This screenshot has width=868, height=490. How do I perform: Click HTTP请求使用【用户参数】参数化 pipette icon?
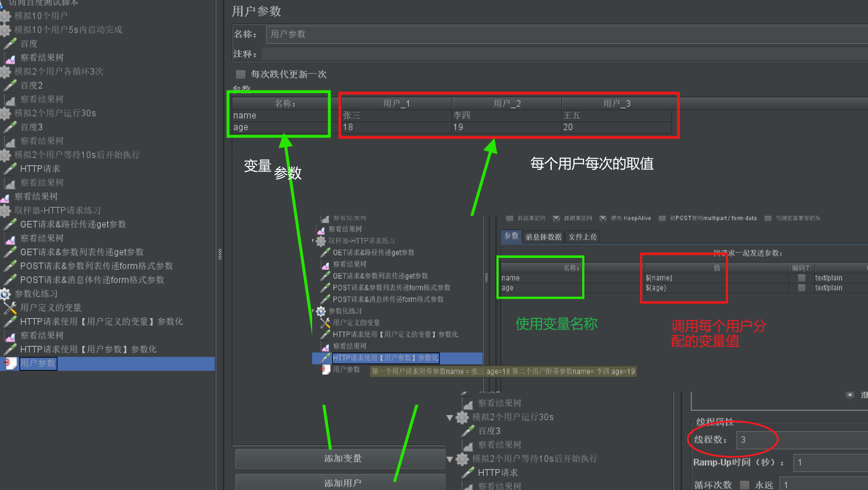(10, 349)
